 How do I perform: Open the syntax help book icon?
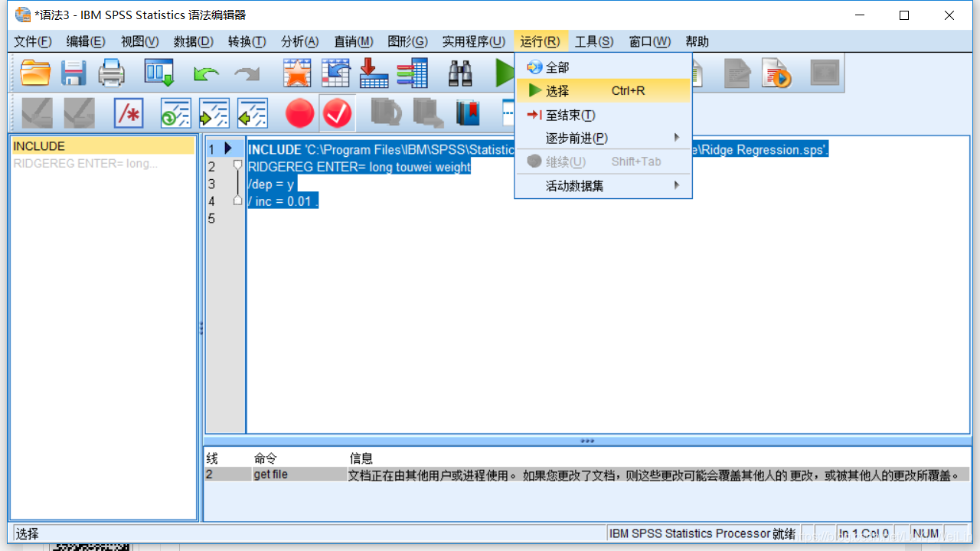tap(468, 113)
